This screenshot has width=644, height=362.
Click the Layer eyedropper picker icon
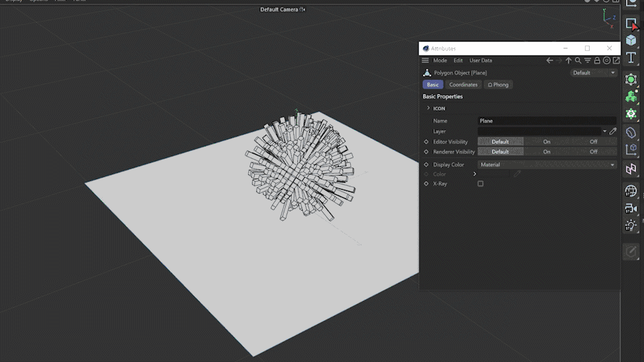click(612, 131)
